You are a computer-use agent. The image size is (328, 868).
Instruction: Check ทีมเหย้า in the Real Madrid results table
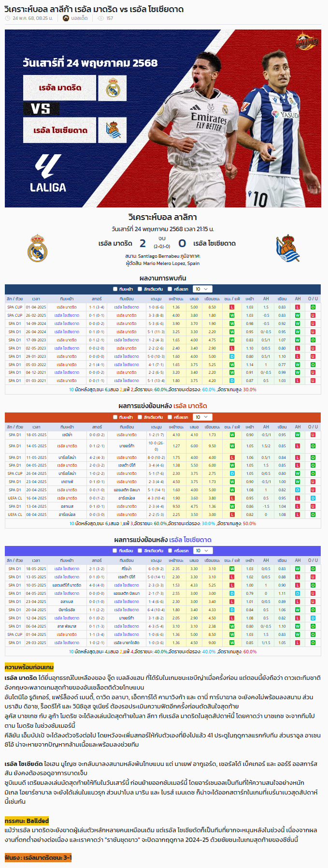click(x=115, y=417)
